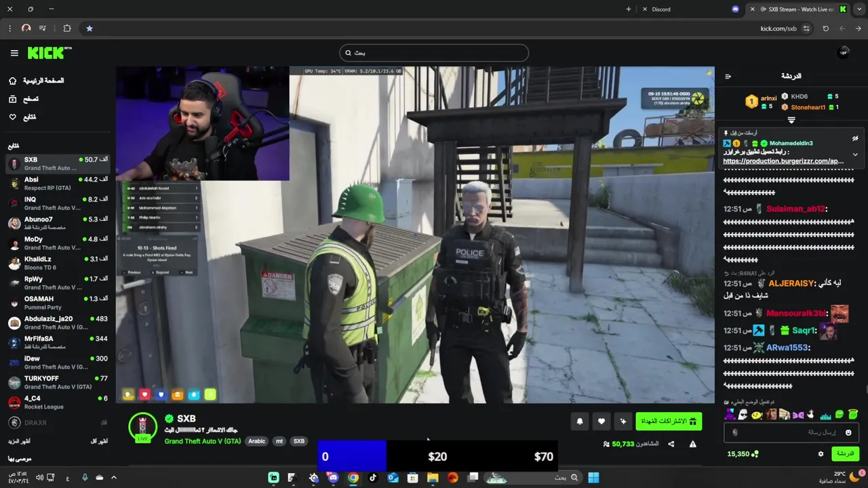Screen dimensions: 868x488
Task: Click the mt tag
Action: click(x=279, y=441)
